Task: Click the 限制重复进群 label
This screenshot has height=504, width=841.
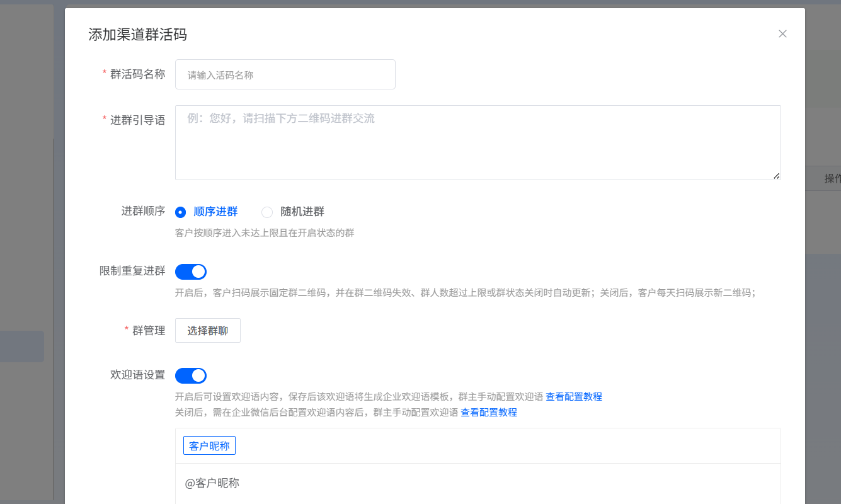Action: coord(132,271)
